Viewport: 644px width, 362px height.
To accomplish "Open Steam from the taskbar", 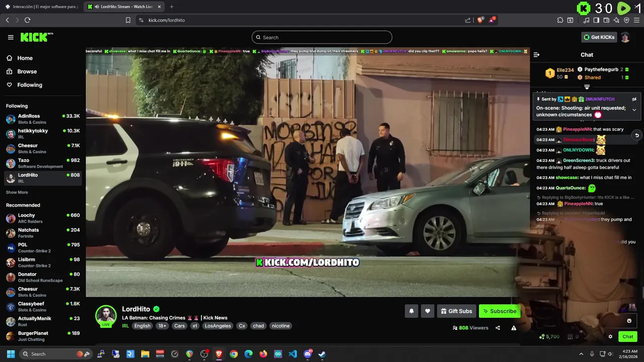I will coord(322,354).
